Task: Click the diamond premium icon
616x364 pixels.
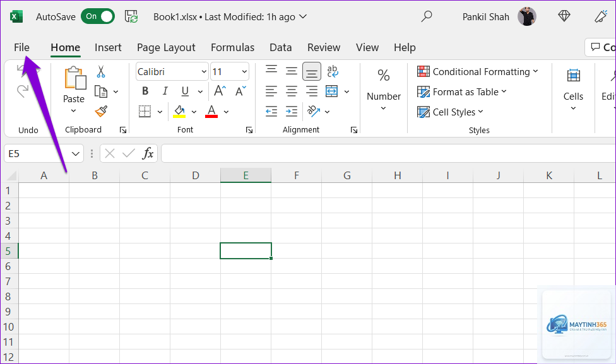Action: pos(564,16)
